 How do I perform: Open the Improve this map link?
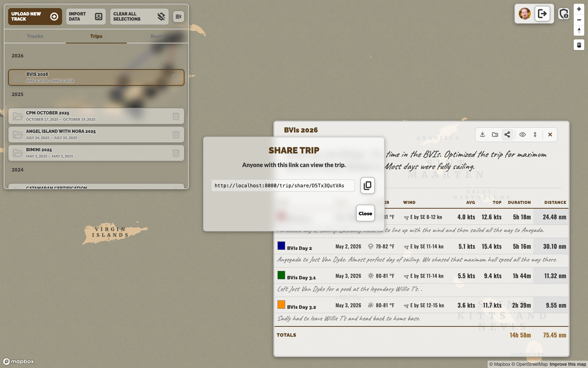568,364
